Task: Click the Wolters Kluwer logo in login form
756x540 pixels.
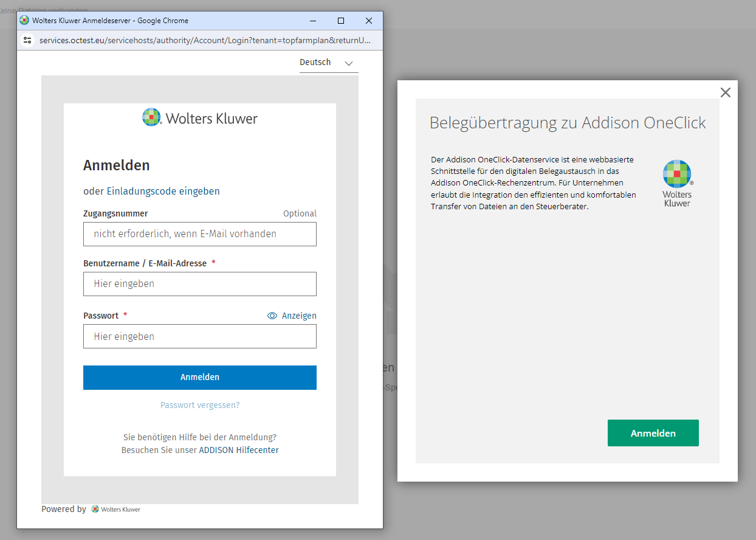Action: [200, 117]
